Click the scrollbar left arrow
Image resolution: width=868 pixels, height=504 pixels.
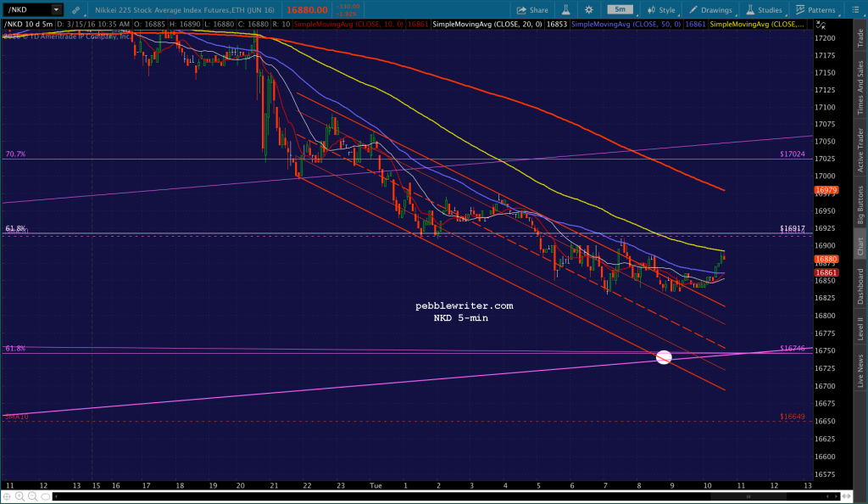point(56,497)
